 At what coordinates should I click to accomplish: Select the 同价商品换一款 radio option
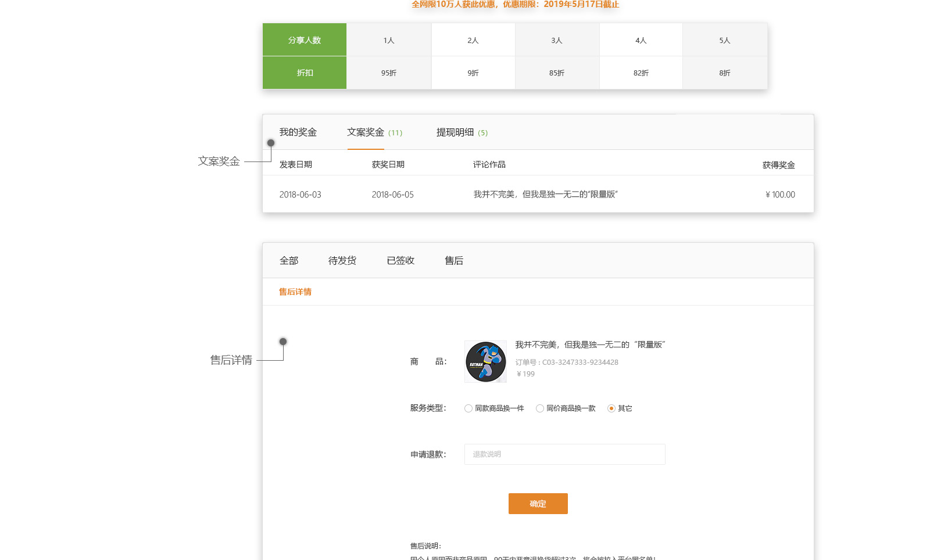pos(540,408)
